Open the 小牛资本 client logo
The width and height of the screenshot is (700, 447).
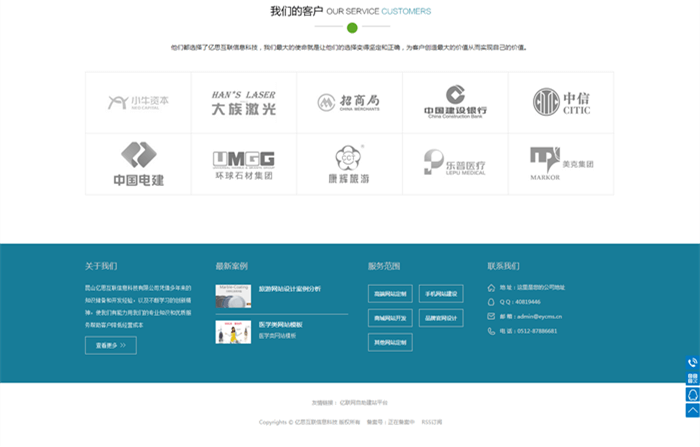point(138,103)
